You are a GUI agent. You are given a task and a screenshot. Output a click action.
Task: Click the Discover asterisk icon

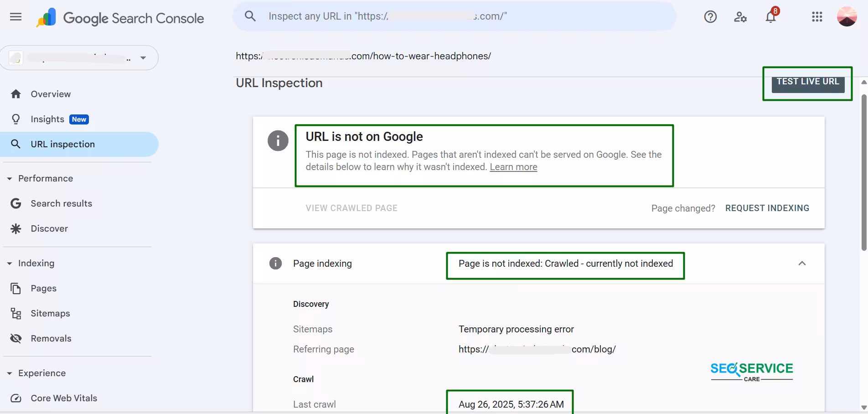[16, 228]
